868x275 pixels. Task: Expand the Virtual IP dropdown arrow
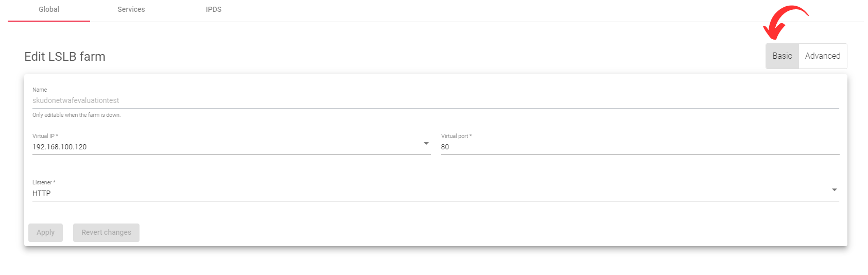[426, 144]
